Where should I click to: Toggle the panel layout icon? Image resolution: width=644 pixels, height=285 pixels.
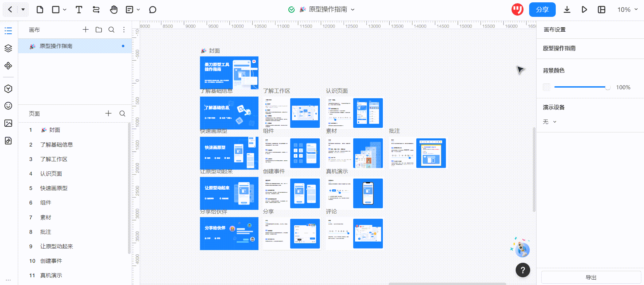pos(602,9)
